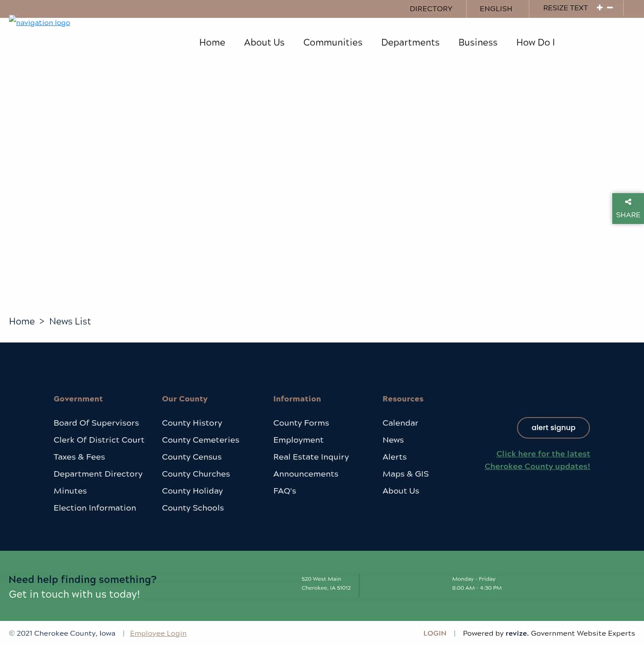Open County Cemeteries link
644x646 pixels.
point(200,440)
